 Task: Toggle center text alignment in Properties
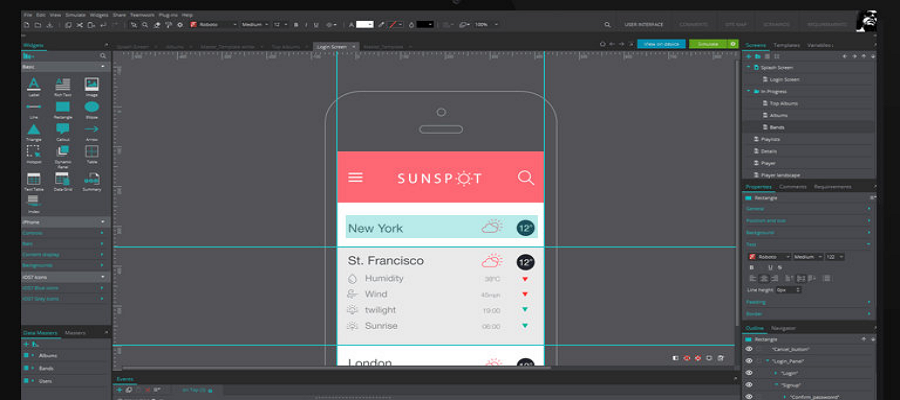pyautogui.click(x=763, y=278)
